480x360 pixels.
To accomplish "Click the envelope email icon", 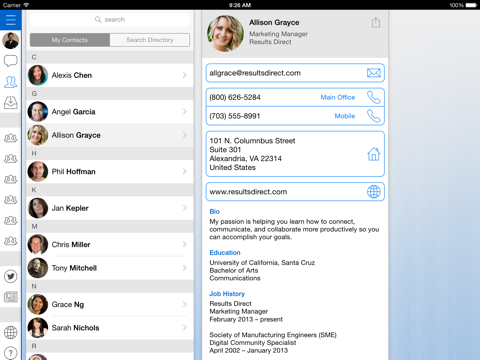I will tap(374, 73).
